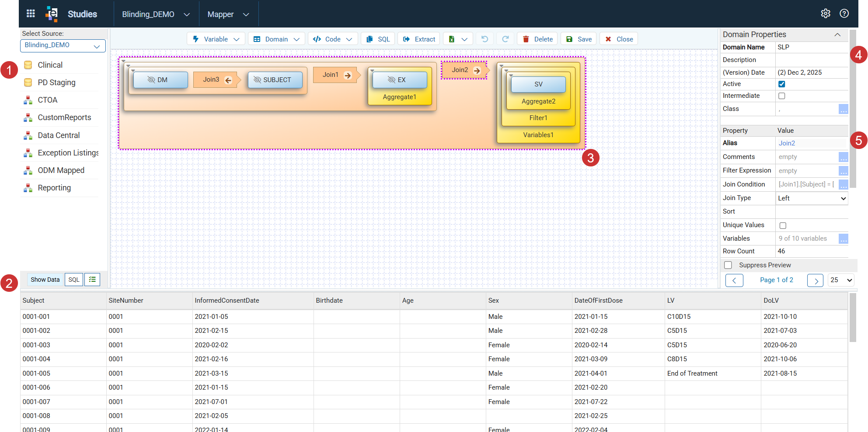Click the Domain Name SLP field
Screen dimensions: 868x432
[x=812, y=47]
